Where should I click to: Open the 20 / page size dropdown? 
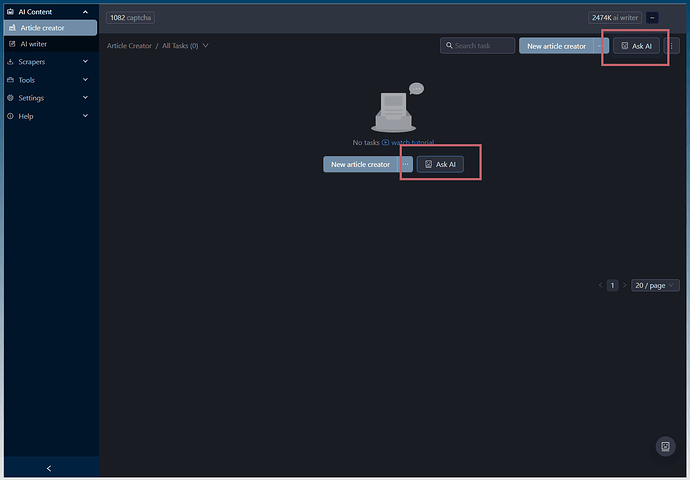point(655,285)
